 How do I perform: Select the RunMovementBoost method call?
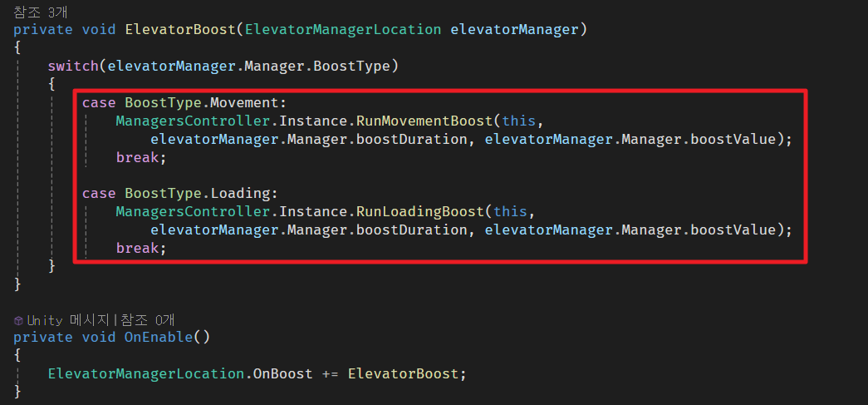pos(424,121)
